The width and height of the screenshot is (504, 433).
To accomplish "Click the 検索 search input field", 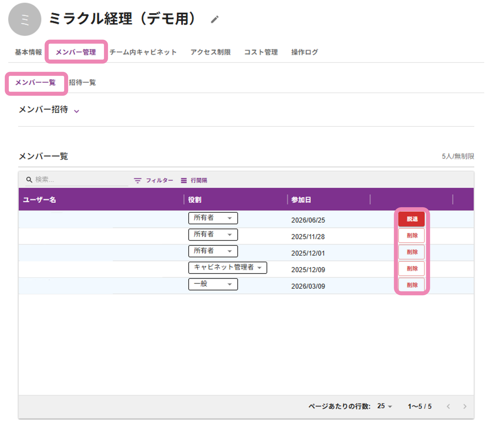I will [x=81, y=180].
